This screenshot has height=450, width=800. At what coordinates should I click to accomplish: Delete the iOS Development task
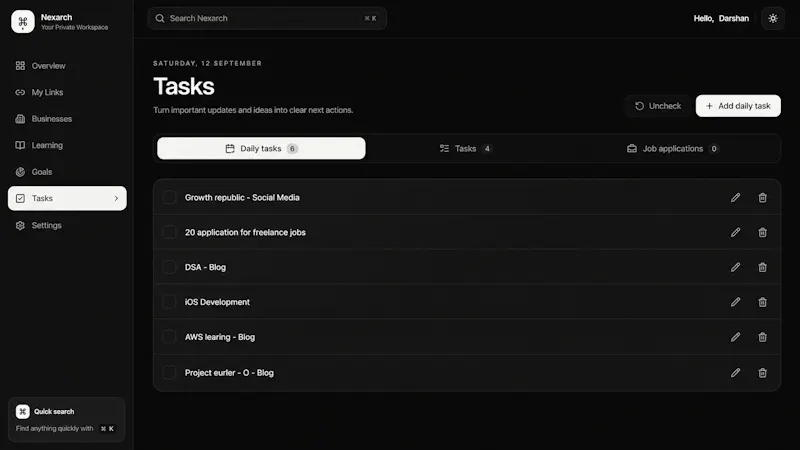762,302
